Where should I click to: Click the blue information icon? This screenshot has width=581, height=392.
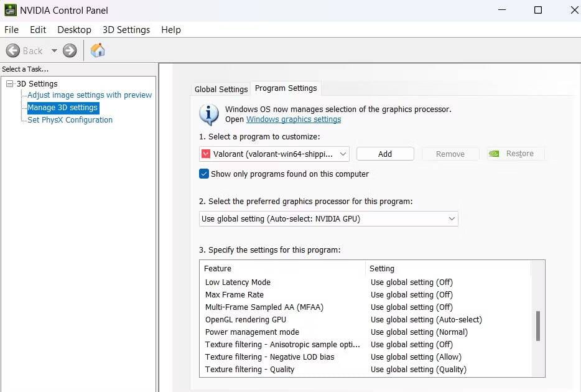pos(208,114)
